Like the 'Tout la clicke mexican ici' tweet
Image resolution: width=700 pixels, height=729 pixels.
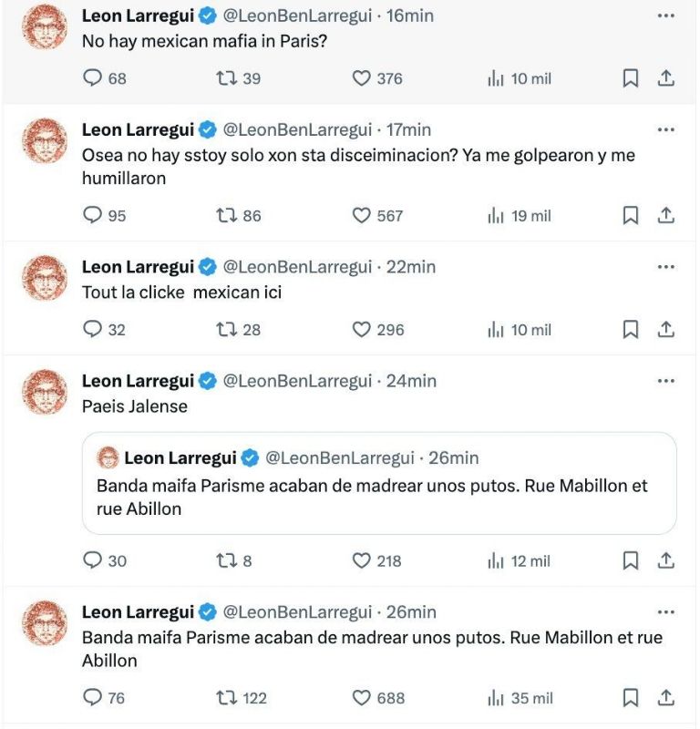pos(362,330)
